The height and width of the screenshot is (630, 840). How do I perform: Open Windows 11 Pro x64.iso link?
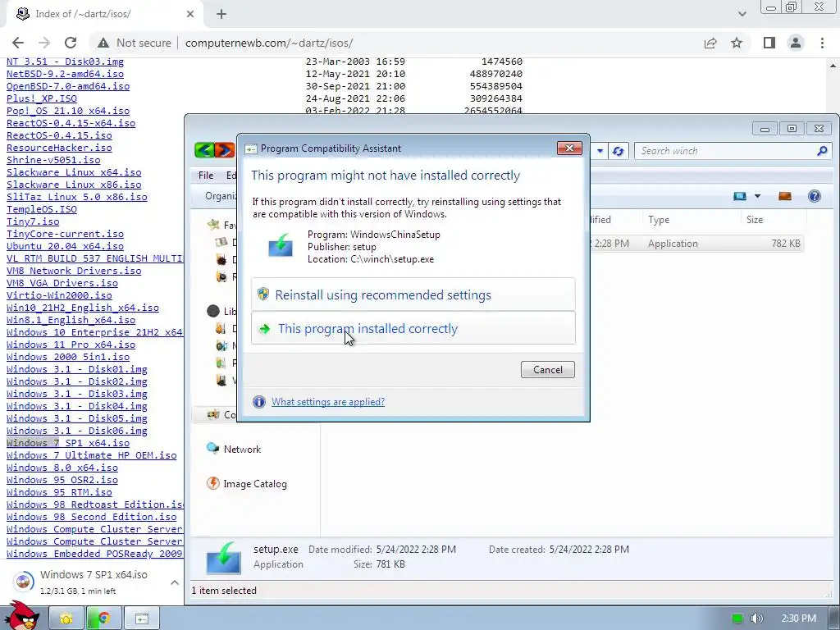(x=71, y=345)
